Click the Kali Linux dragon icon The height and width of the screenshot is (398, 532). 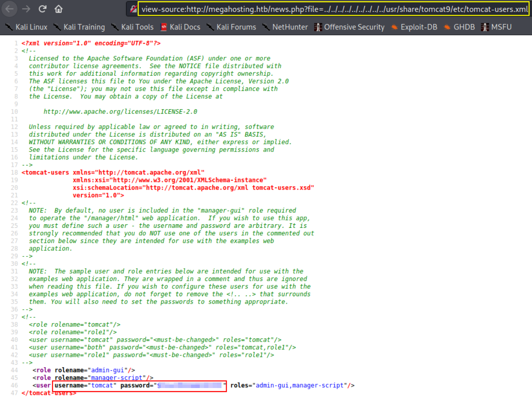[9, 27]
